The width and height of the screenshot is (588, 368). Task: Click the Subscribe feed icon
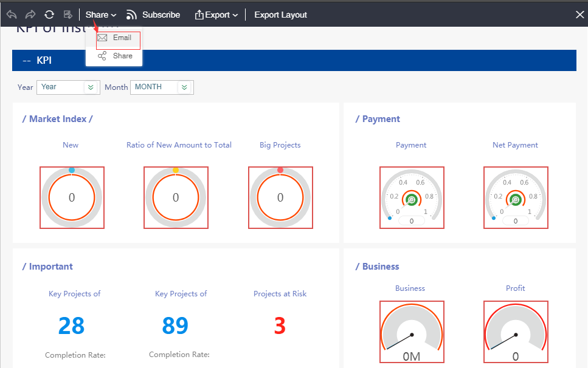click(132, 15)
